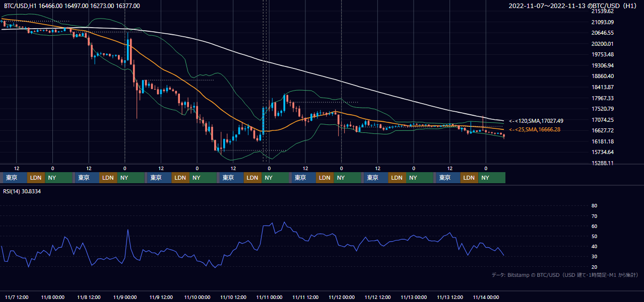Pick the RSI scale value 40
644x302 pixels.
(x=594, y=247)
